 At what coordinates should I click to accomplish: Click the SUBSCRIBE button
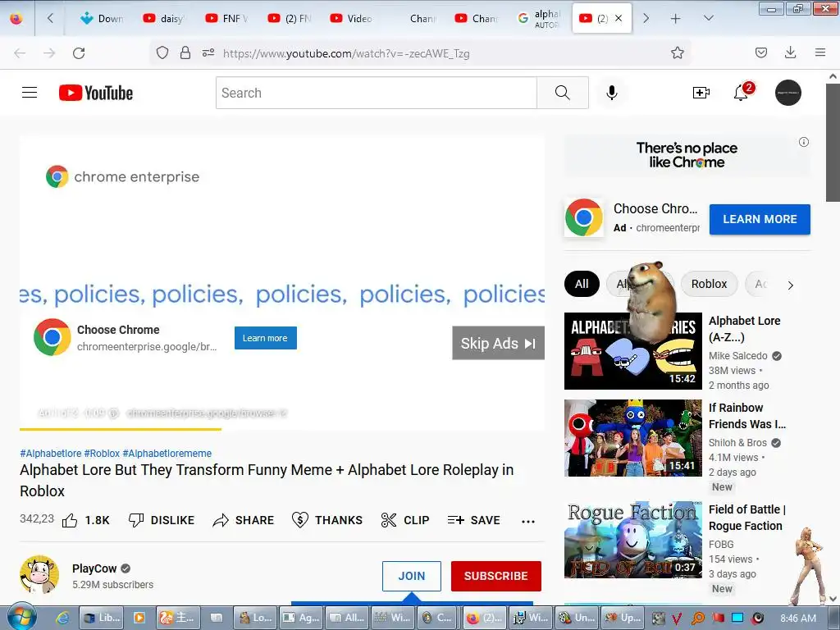coord(496,576)
